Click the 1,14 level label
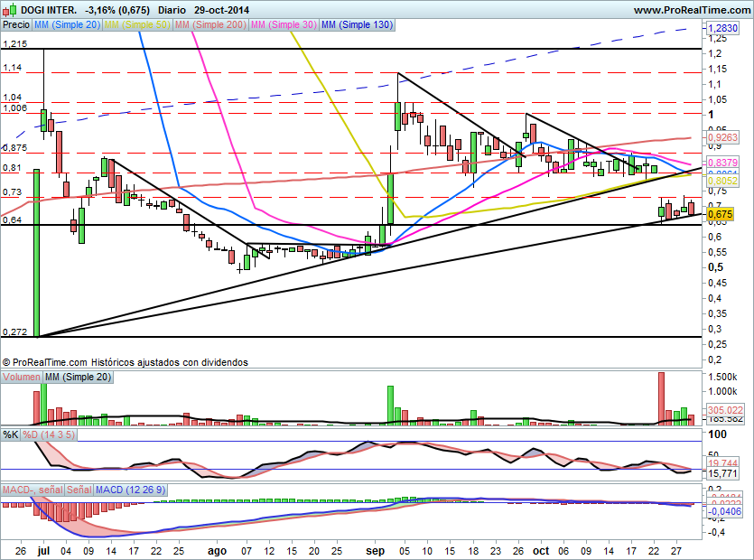The width and height of the screenshot is (754, 560). pyautogui.click(x=13, y=68)
